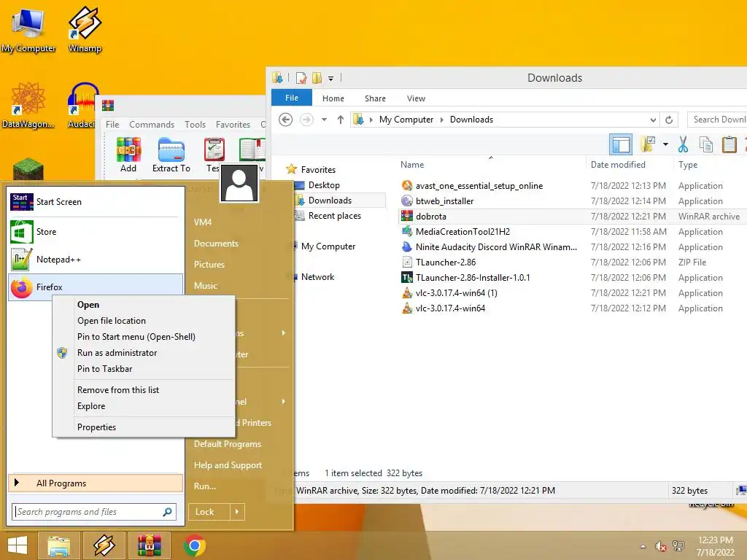
Task: Click the Add icon in WinRAR toolbar
Action: coord(128,155)
